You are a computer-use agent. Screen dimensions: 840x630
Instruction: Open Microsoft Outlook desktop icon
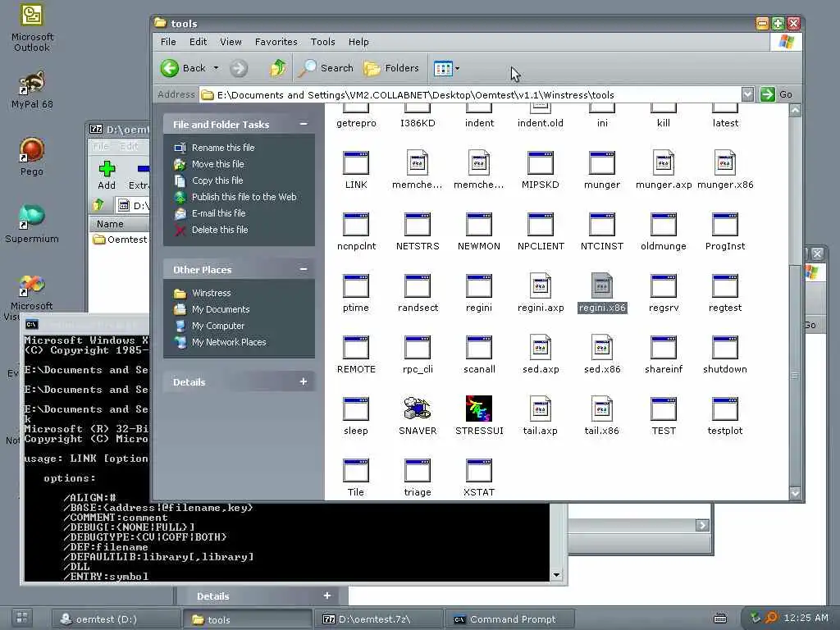32,28
